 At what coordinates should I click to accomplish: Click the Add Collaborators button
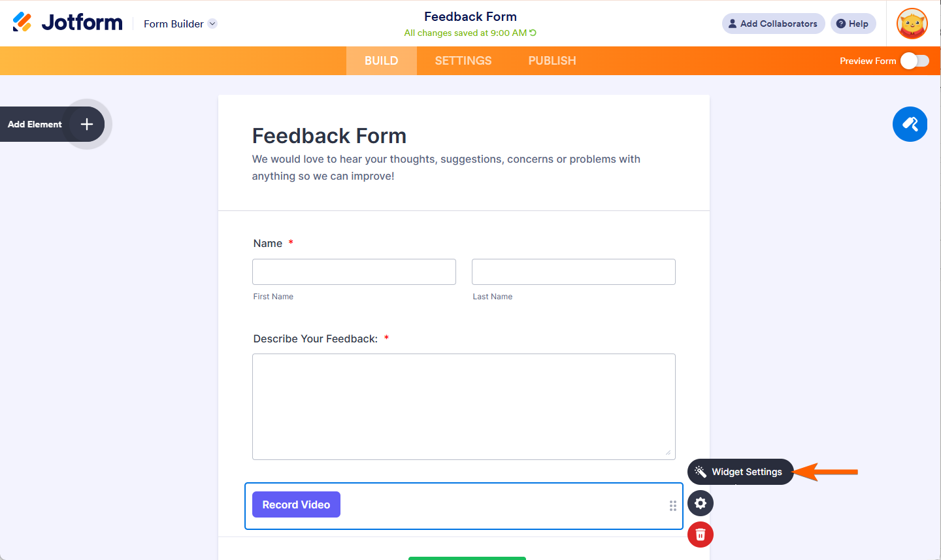click(x=773, y=24)
